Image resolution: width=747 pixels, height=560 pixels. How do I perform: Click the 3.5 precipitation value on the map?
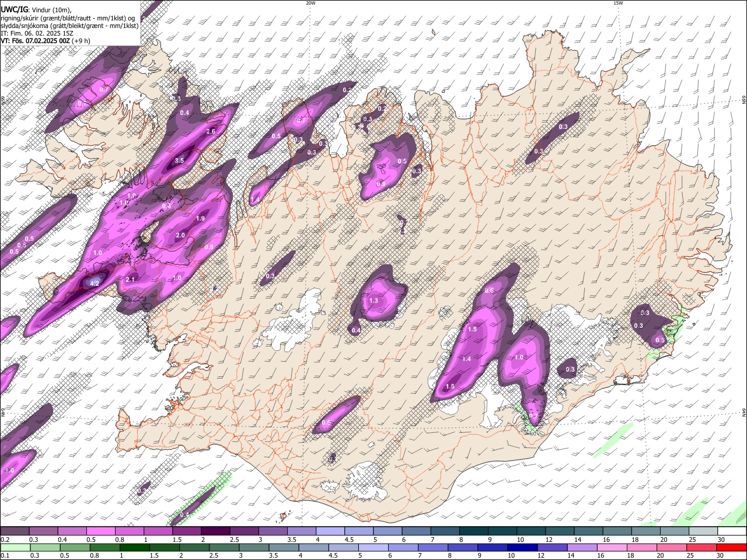pyautogui.click(x=179, y=160)
